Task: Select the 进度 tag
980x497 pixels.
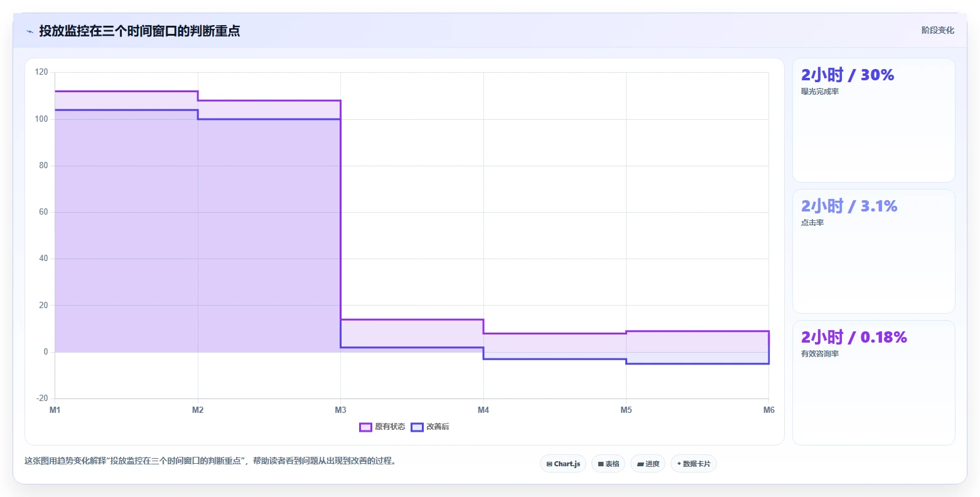Action: 648,464
